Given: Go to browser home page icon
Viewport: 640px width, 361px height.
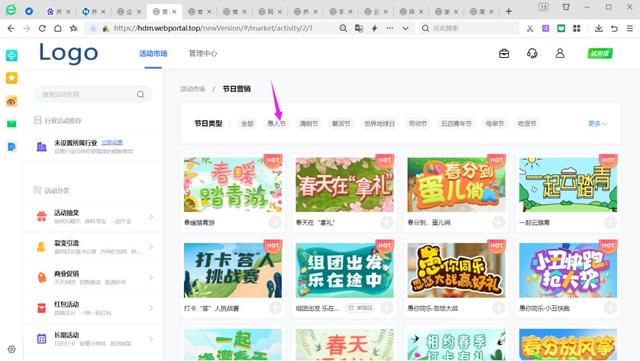Looking at the screenshot, I should pos(58,28).
